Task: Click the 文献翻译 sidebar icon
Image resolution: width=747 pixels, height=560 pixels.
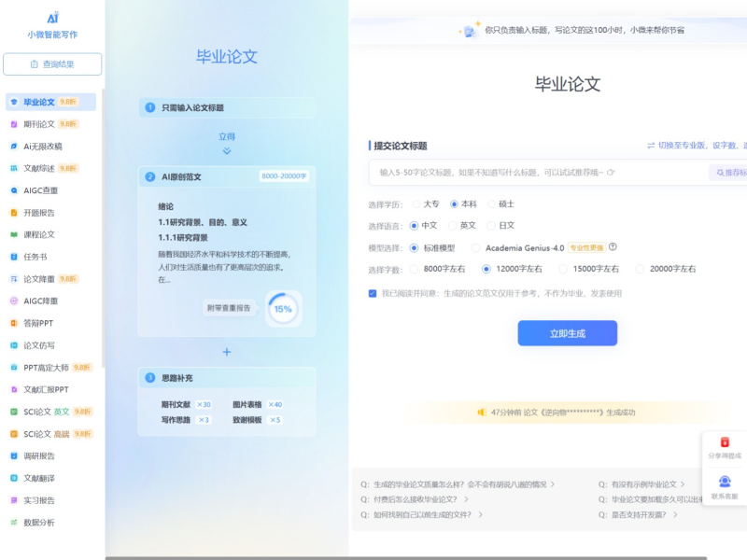Action: pyautogui.click(x=14, y=478)
